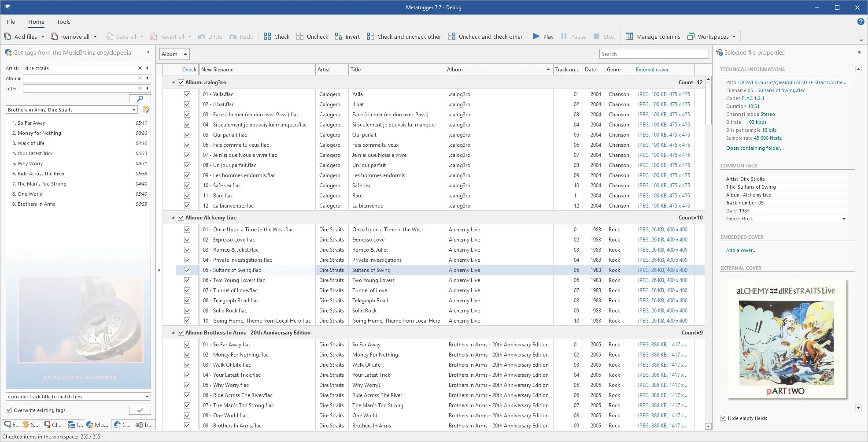Open the Album grouping dropdown
Screen dimensions: 868x442
[x=174, y=54]
